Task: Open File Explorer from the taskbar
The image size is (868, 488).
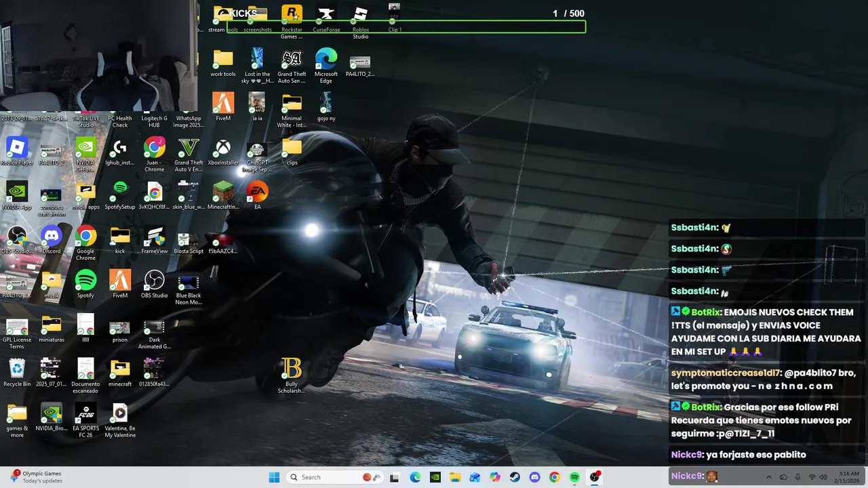Action: (455, 477)
